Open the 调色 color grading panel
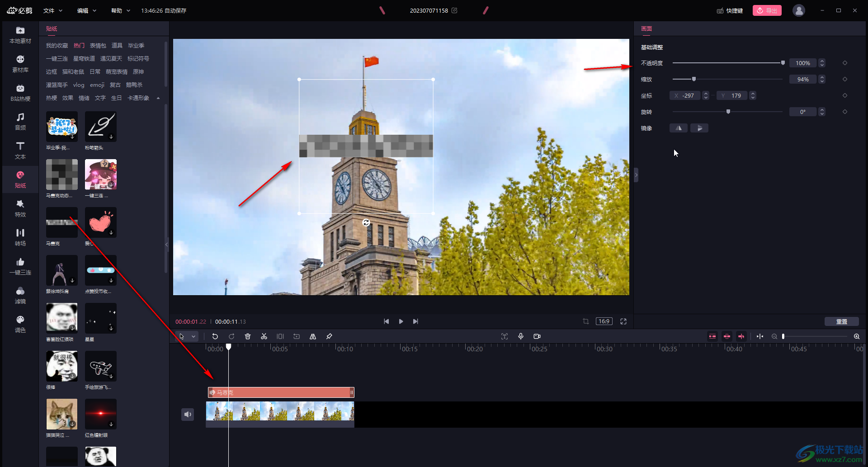 coord(20,325)
